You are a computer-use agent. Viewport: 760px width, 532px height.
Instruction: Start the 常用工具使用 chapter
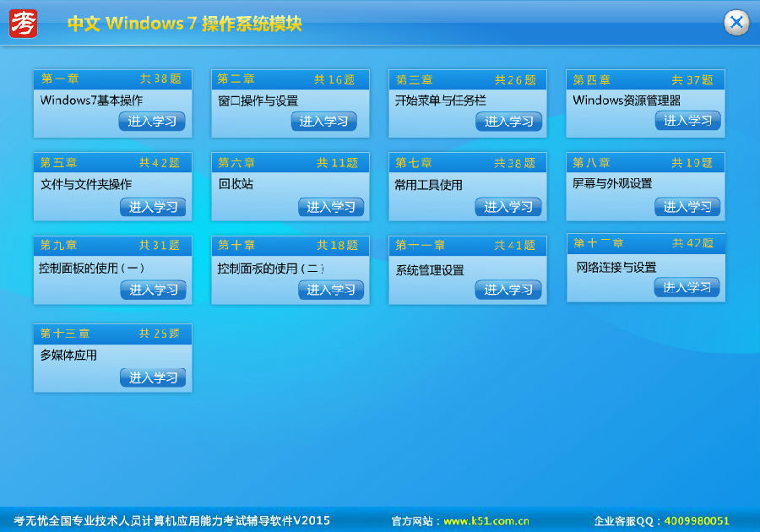508,207
